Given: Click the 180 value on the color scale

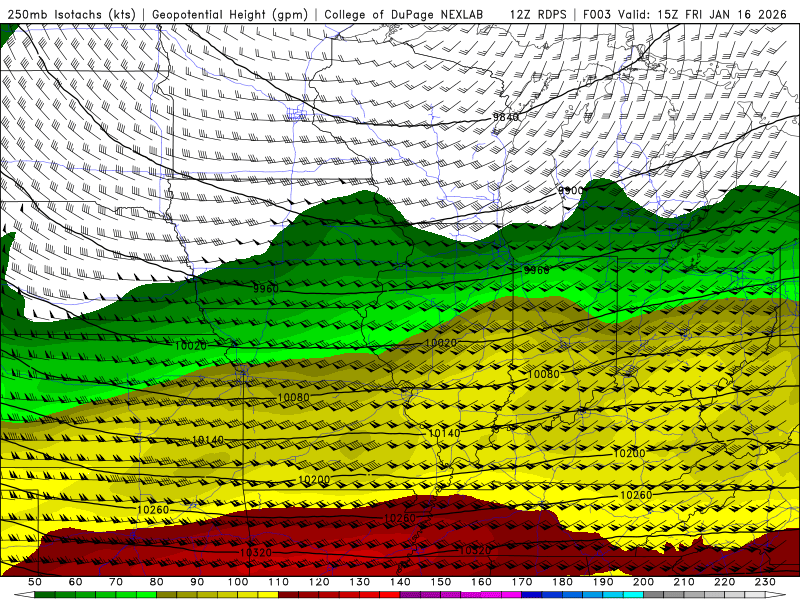Looking at the screenshot, I should (563, 582).
